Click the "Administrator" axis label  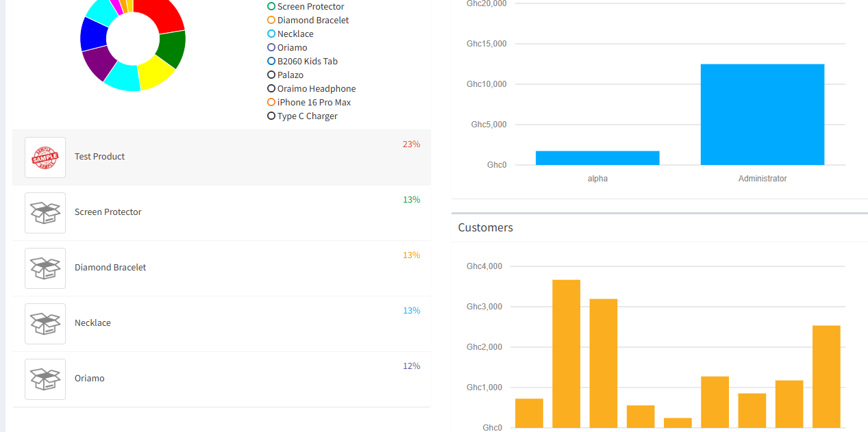762,179
